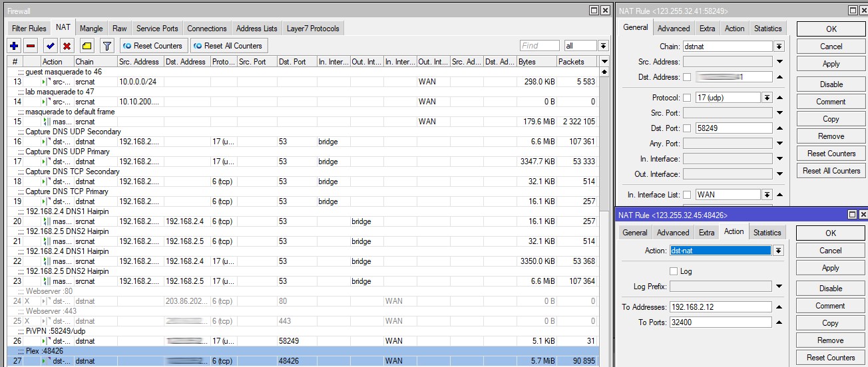The width and height of the screenshot is (868, 367).
Task: Click the red X Disable rule icon
Action: click(67, 46)
